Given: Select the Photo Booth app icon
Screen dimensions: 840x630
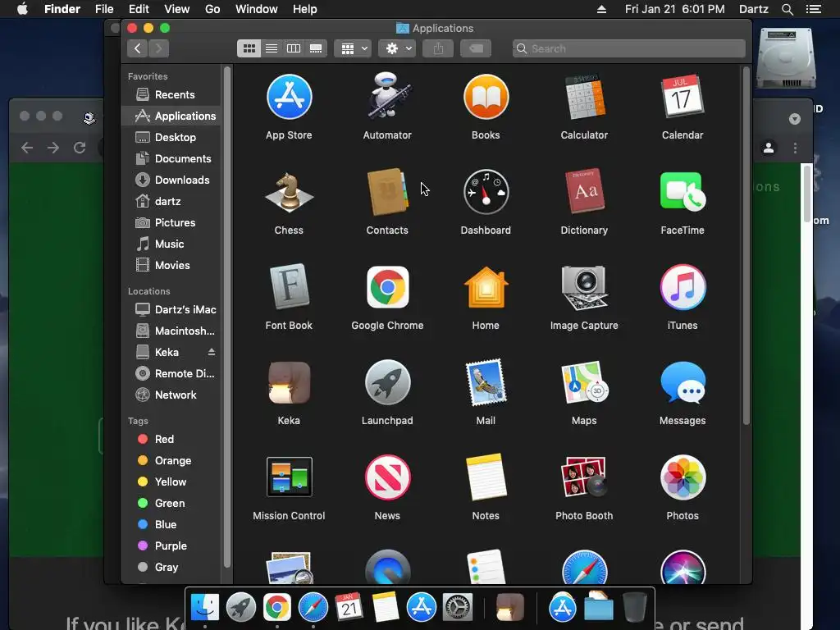Looking at the screenshot, I should click(584, 477).
